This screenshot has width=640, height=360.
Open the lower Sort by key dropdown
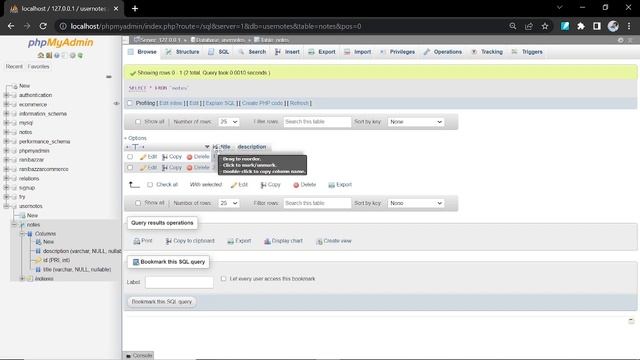[x=416, y=203]
